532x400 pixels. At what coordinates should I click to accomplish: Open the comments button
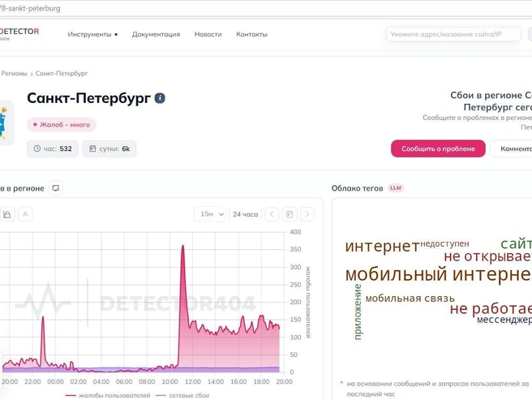point(511,148)
